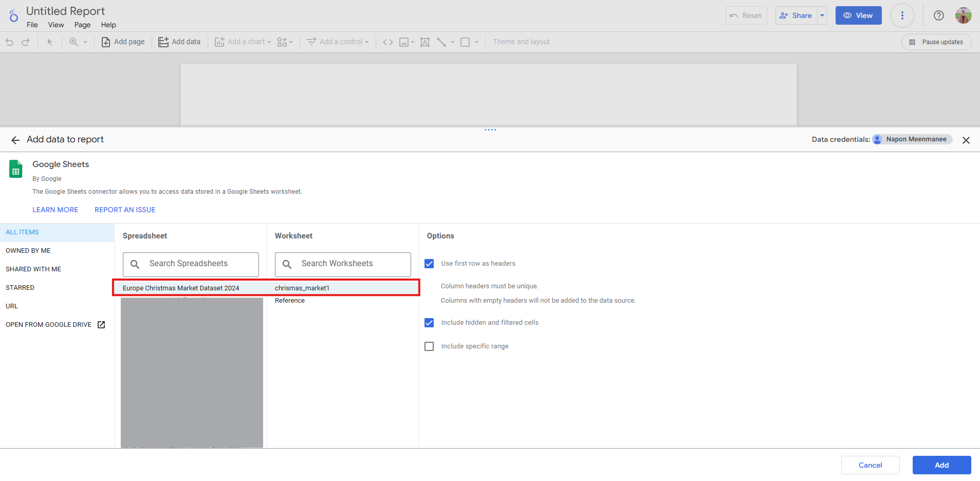
Task: Open the help question mark icon
Action: (938, 15)
